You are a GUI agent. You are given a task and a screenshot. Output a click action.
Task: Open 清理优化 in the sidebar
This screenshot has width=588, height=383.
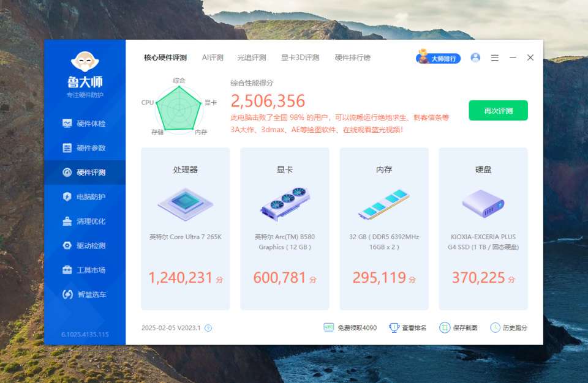[x=85, y=221]
